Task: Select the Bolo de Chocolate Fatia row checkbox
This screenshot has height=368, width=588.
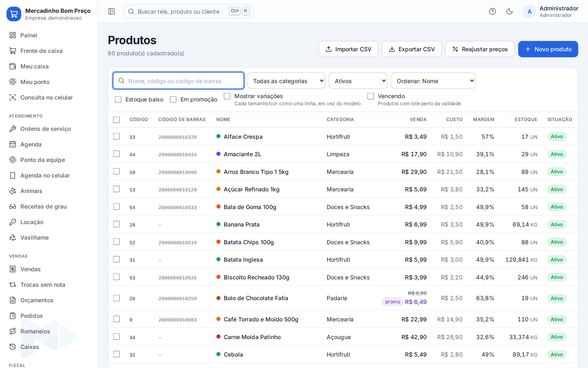Action: (x=116, y=298)
